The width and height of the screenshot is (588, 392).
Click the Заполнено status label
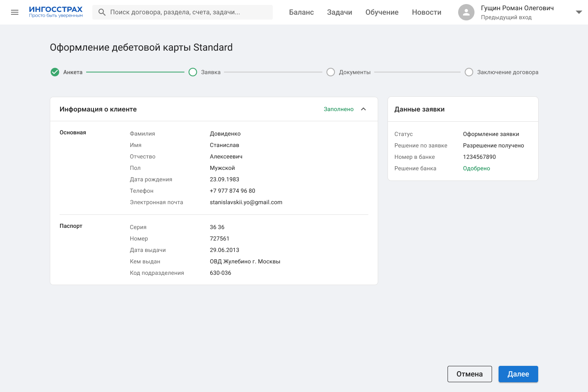coord(339,109)
